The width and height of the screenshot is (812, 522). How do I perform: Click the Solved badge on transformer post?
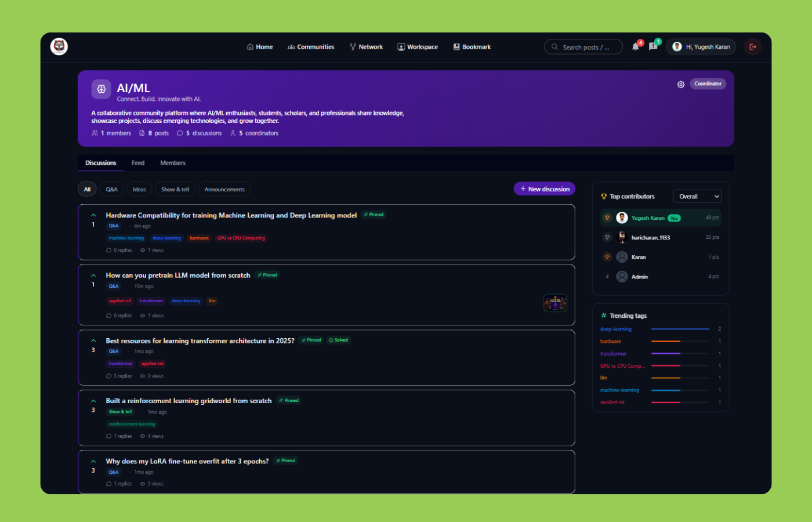pyautogui.click(x=339, y=340)
